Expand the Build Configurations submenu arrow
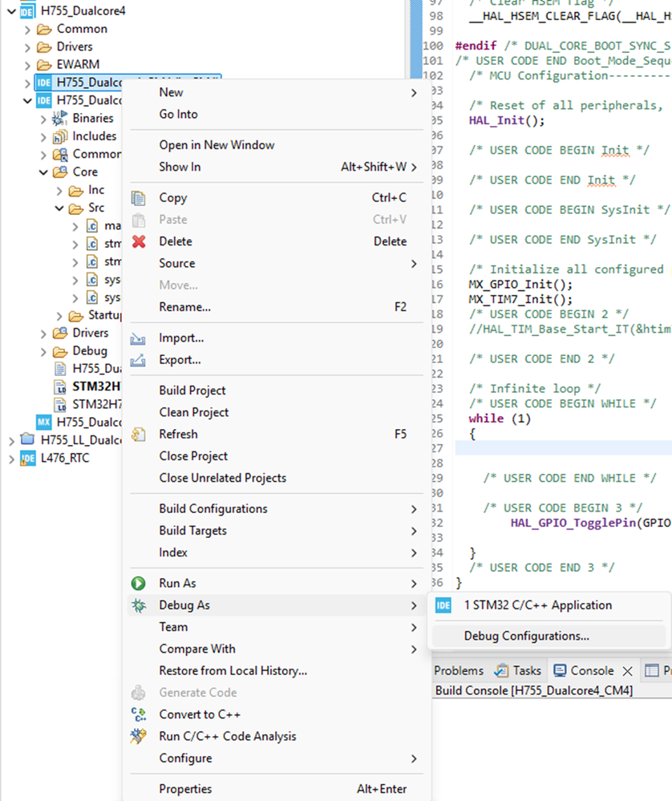Screen dimensions: 672x801 pos(414,509)
